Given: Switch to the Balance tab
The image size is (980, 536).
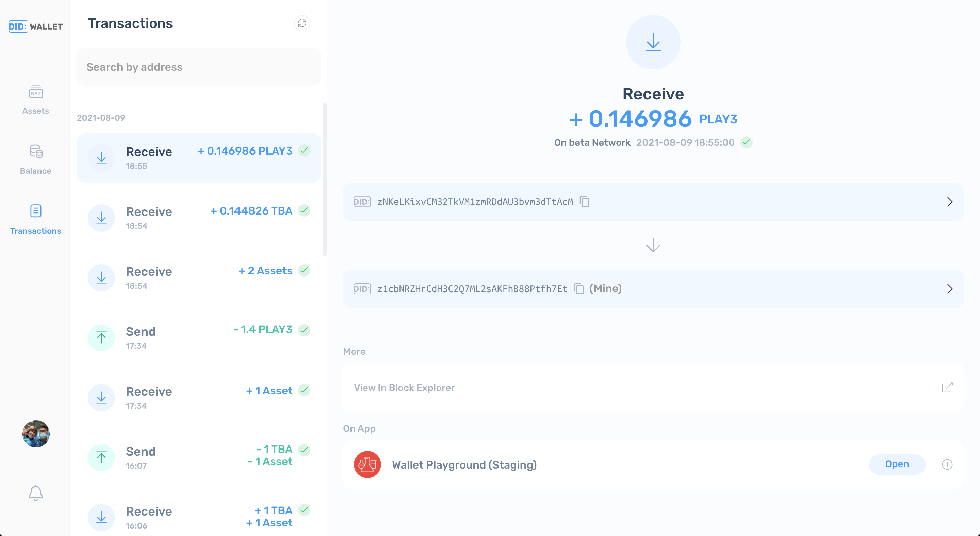Looking at the screenshot, I should tap(36, 159).
